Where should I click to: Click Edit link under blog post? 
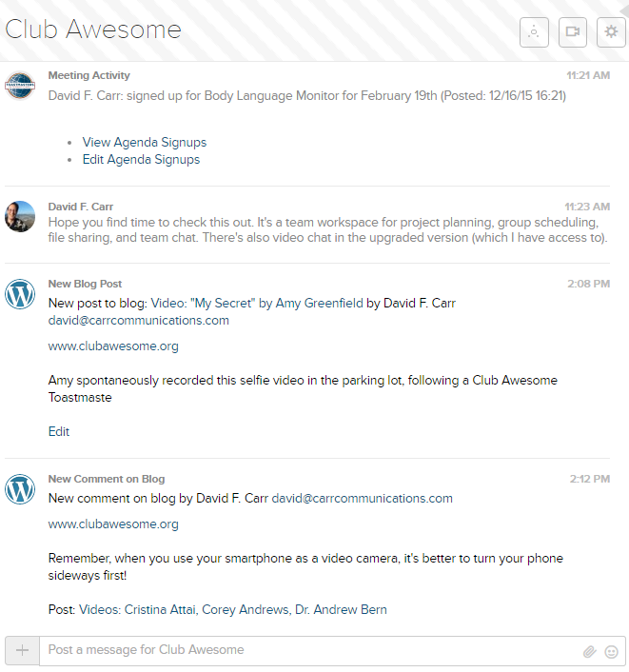(59, 431)
